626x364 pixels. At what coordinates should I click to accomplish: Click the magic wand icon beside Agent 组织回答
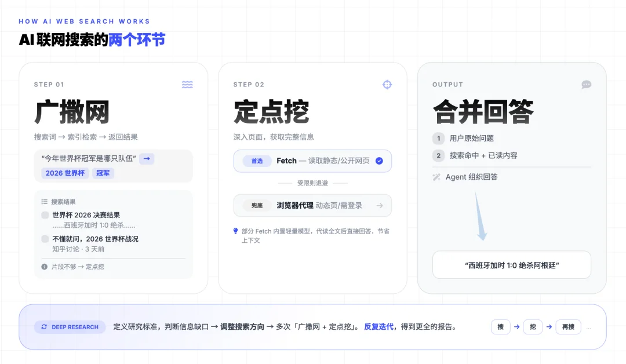pos(436,177)
